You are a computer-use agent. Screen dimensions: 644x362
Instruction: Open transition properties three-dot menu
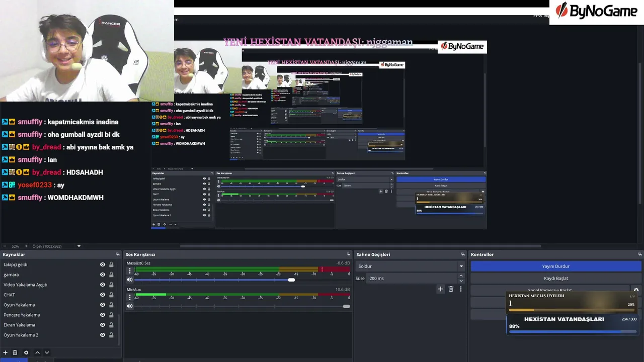[460, 289]
